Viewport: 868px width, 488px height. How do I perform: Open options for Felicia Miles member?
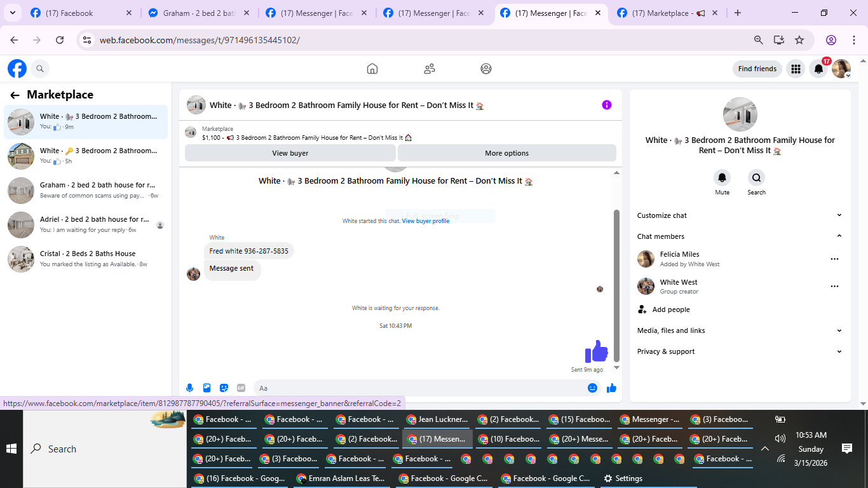834,259
